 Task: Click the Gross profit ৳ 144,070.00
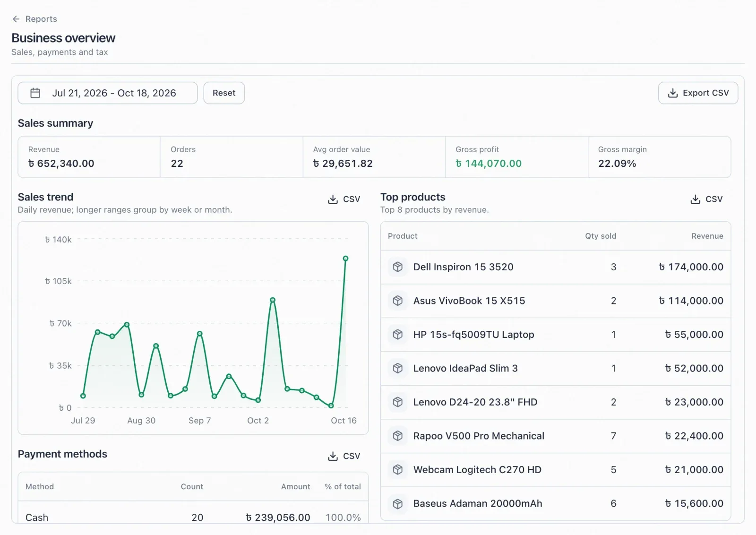click(x=489, y=164)
